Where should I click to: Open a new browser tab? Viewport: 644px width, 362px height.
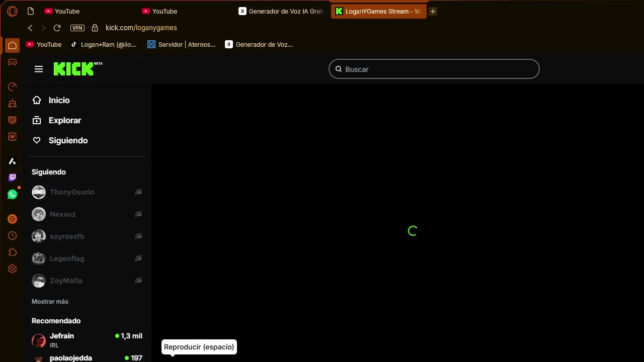433,11
